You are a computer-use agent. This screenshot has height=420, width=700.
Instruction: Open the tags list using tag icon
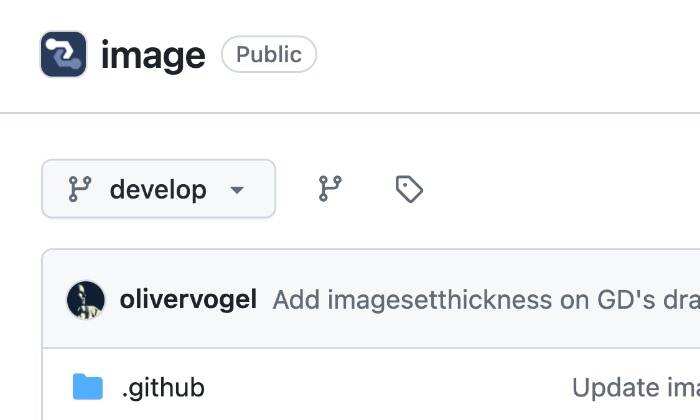[x=409, y=189]
